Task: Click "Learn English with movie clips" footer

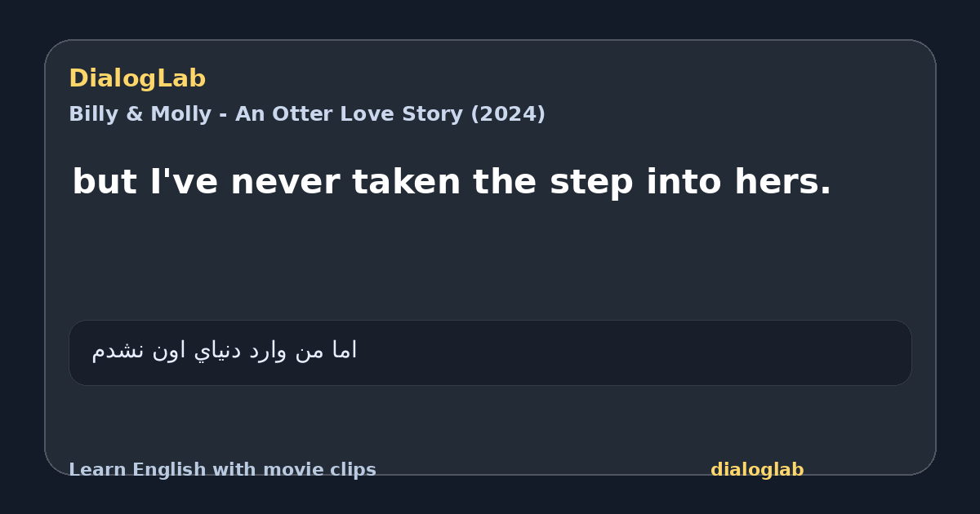Action: pos(222,470)
